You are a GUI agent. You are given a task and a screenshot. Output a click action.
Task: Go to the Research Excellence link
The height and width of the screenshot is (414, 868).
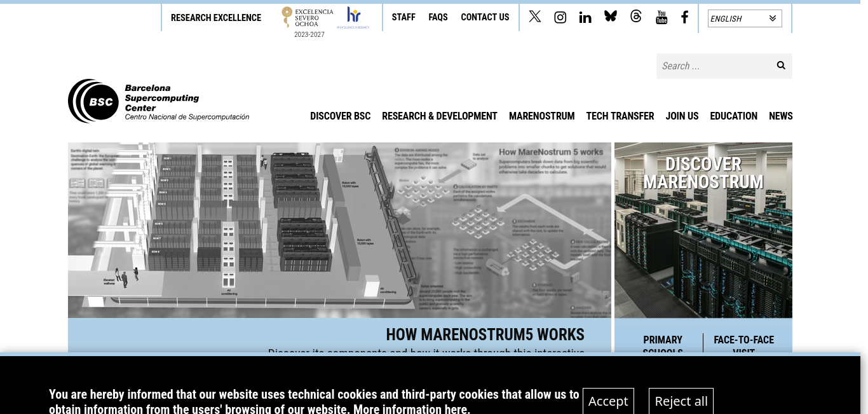click(x=216, y=18)
